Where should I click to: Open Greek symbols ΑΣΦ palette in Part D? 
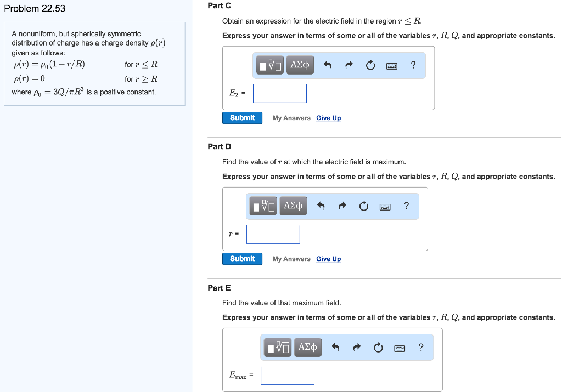tap(294, 206)
